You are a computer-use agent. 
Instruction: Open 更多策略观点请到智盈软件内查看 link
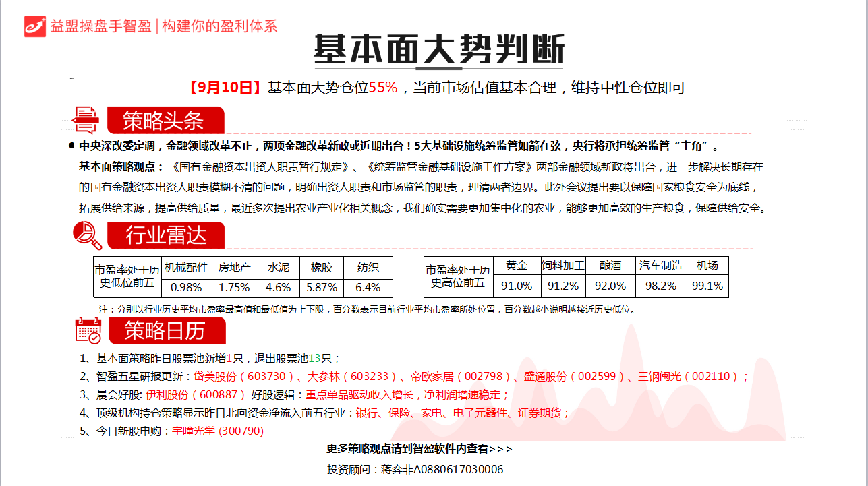(419, 448)
